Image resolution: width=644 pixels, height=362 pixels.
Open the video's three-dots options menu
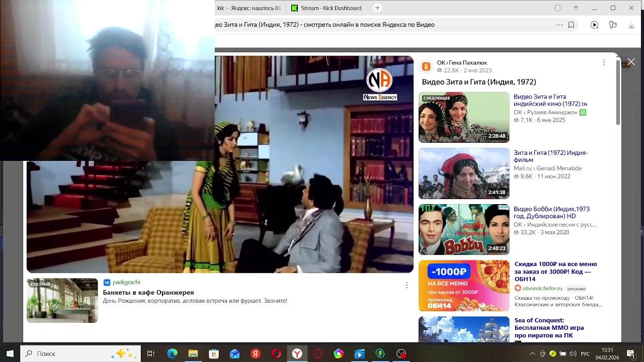click(604, 62)
